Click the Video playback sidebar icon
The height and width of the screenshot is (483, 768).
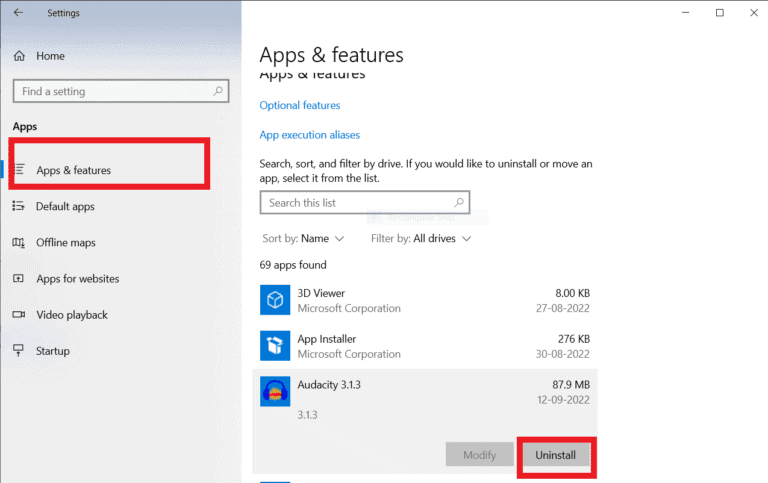(x=19, y=314)
